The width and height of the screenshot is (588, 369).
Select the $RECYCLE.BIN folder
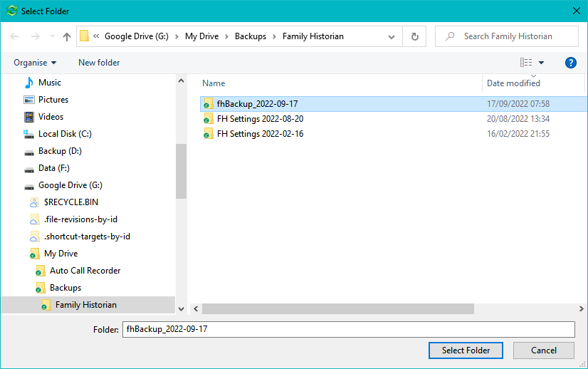[x=71, y=202]
